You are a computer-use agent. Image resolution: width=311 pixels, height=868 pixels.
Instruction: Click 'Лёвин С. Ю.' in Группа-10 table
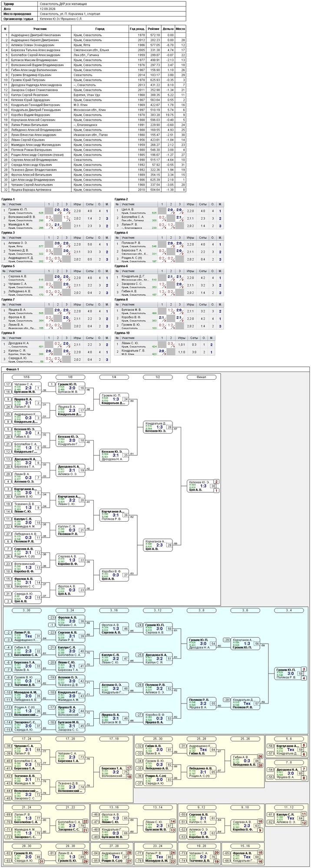point(130,343)
